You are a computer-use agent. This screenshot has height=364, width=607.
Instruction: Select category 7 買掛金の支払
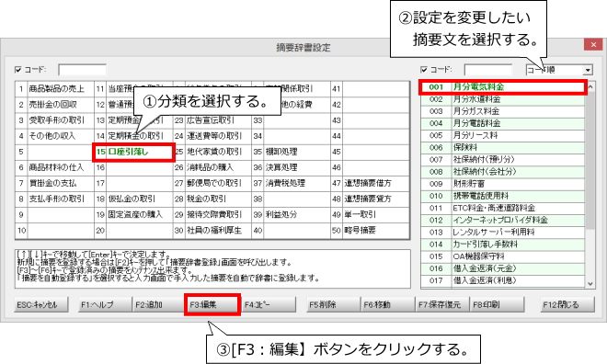click(54, 183)
